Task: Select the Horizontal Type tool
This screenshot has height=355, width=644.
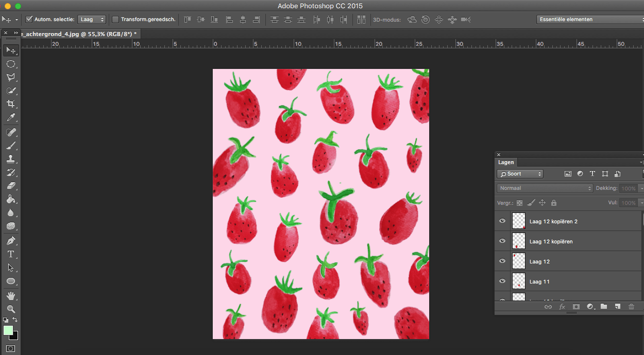Action: pos(10,254)
